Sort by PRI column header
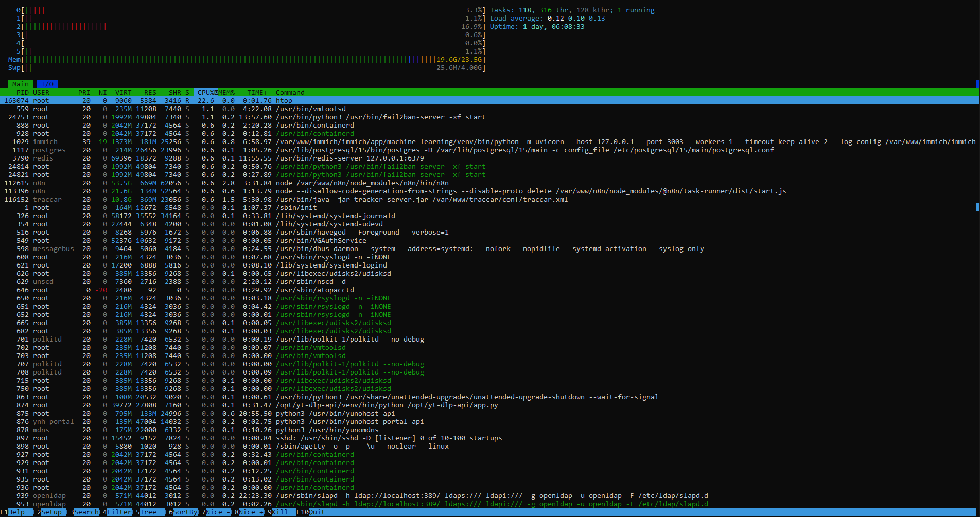 pyautogui.click(x=84, y=93)
